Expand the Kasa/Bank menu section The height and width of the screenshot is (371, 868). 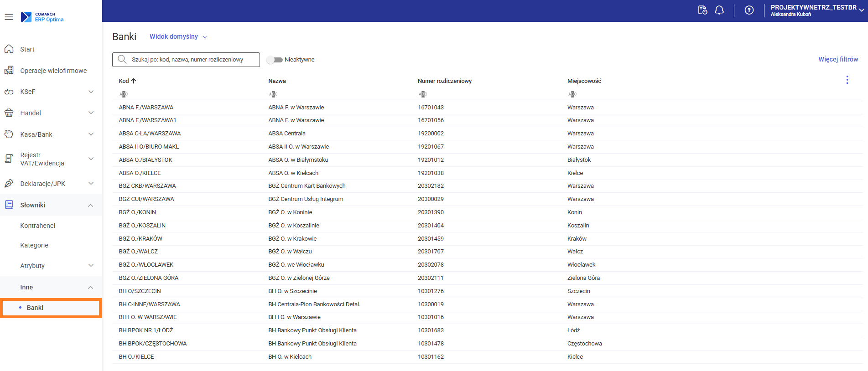(x=91, y=134)
